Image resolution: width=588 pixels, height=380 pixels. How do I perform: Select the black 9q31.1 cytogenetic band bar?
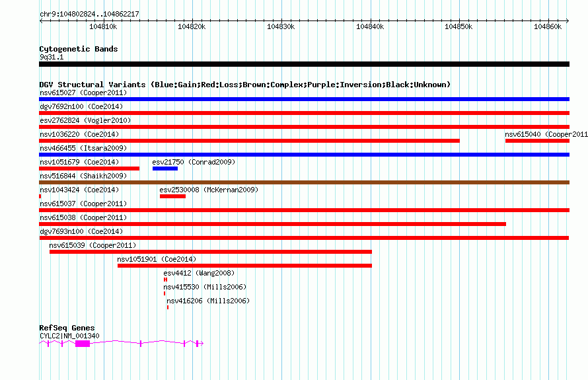[x=304, y=64]
